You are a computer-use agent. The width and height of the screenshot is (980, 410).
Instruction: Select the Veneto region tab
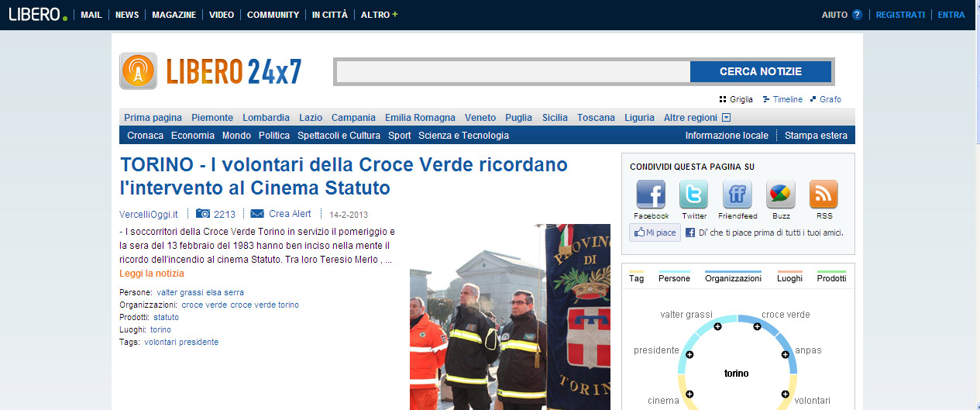pyautogui.click(x=480, y=118)
